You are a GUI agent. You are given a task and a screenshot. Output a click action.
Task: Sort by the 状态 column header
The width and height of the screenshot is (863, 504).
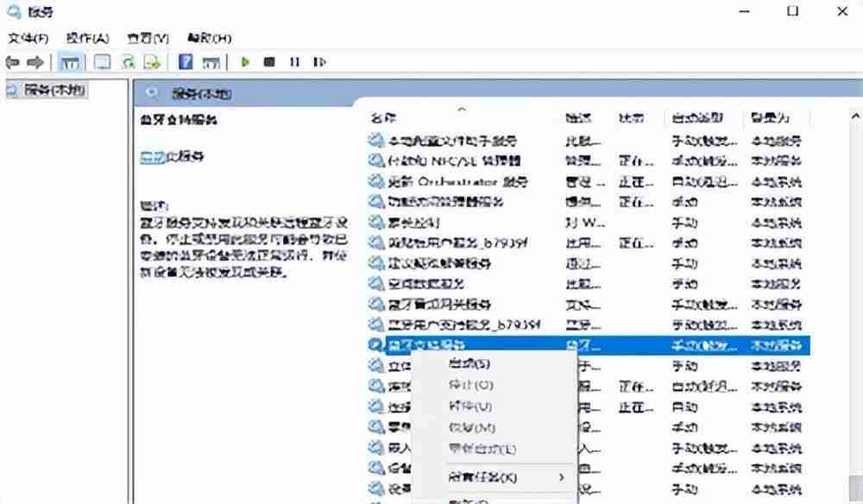tap(632, 117)
